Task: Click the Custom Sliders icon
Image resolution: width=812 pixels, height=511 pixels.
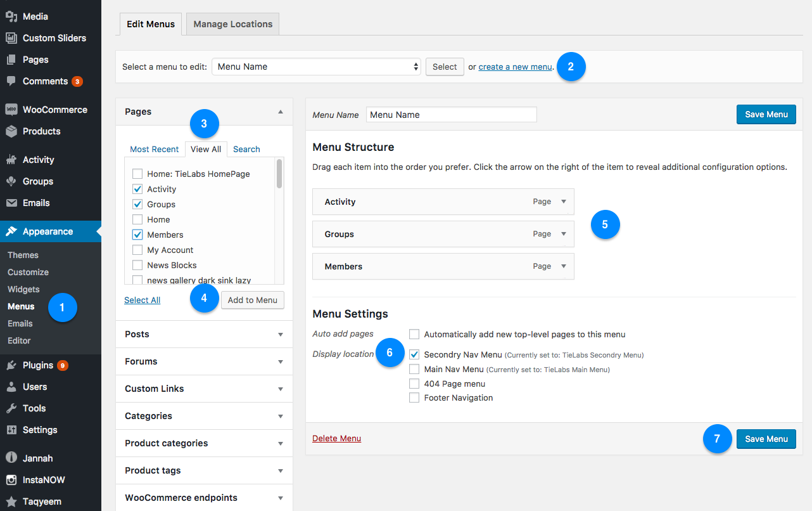Action: pos(11,38)
